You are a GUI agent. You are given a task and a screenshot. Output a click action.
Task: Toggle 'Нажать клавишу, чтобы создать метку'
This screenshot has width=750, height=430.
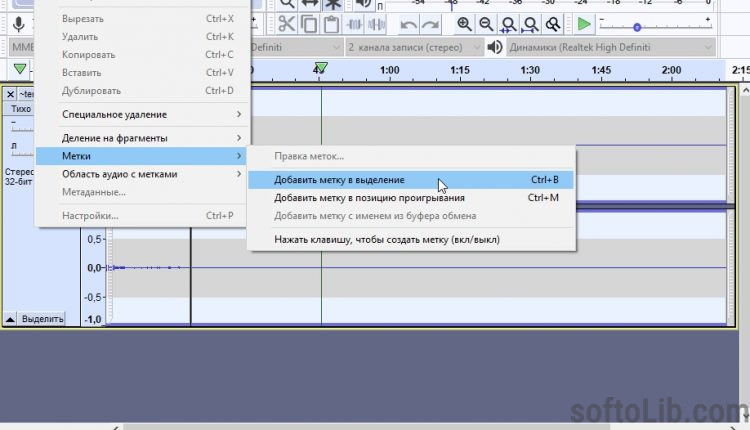pos(411,240)
